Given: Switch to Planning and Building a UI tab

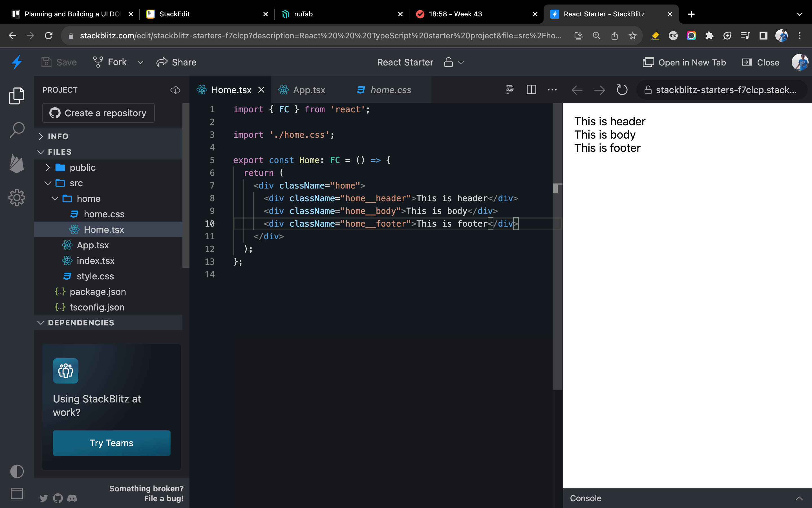Looking at the screenshot, I should 72,14.
